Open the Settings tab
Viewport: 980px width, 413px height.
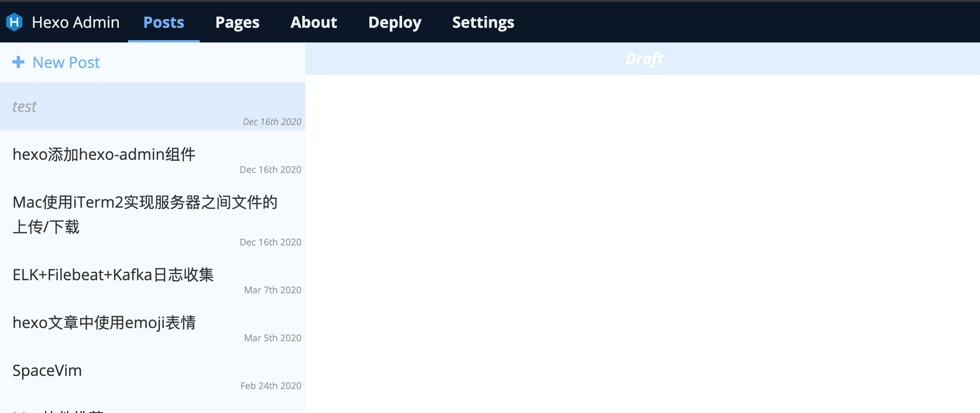point(483,22)
